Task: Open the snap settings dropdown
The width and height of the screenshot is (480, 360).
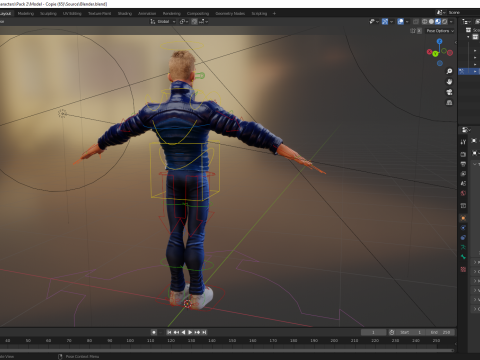Action: coord(203,21)
